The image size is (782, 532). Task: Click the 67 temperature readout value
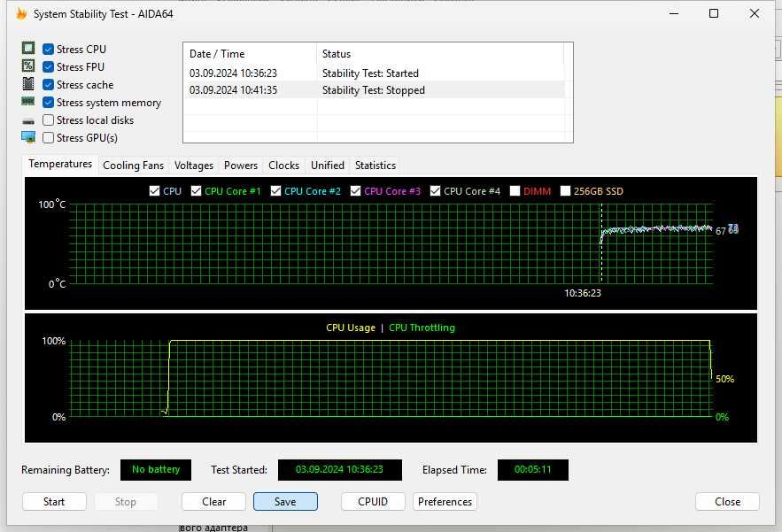pos(721,231)
